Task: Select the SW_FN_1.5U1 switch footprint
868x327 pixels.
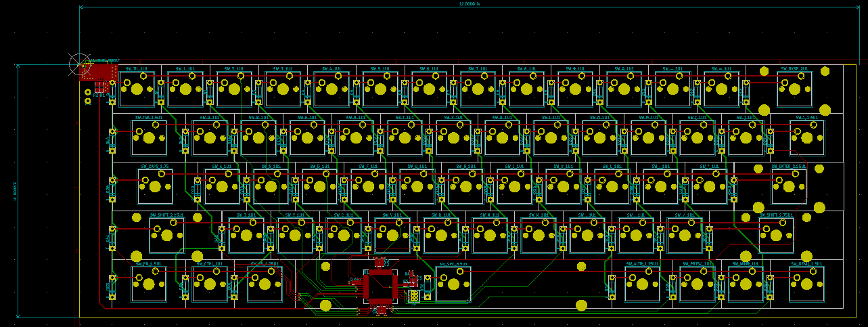Action: 149,284
